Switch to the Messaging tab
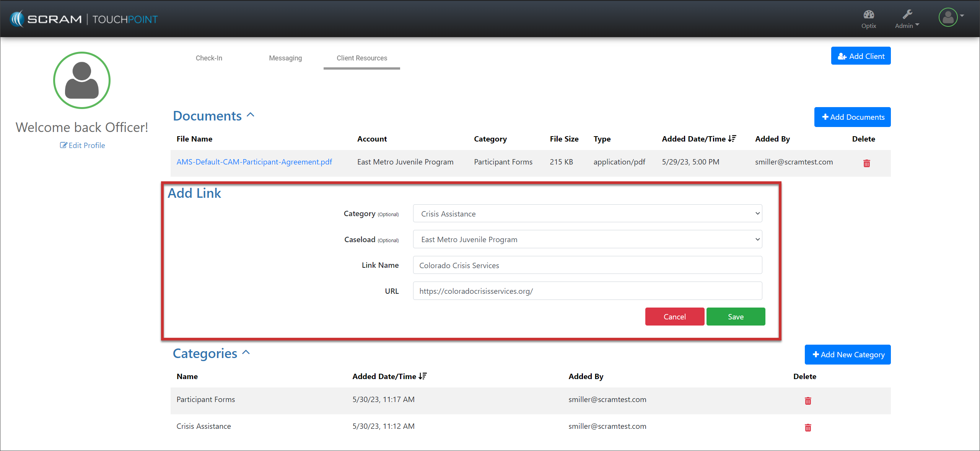 click(285, 58)
